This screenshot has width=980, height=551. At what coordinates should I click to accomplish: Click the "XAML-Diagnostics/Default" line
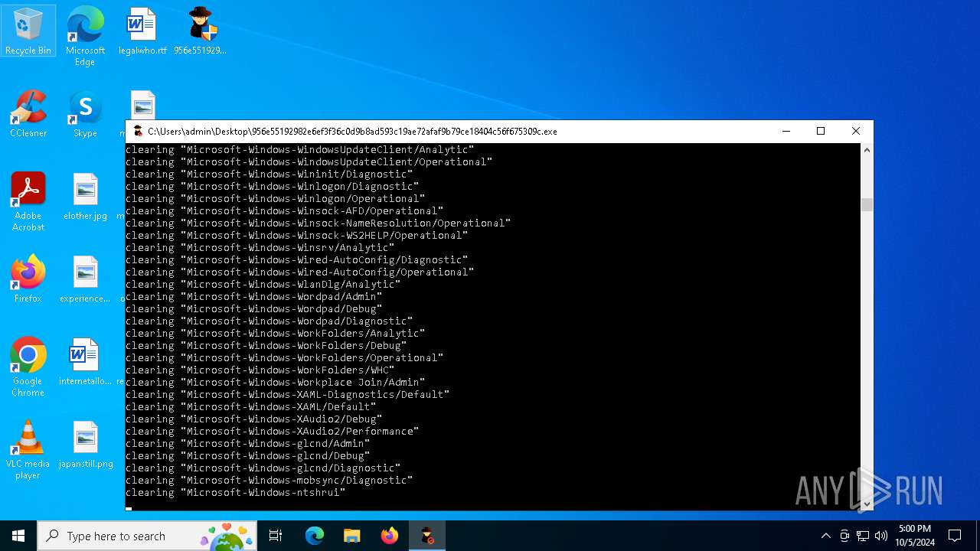point(287,395)
